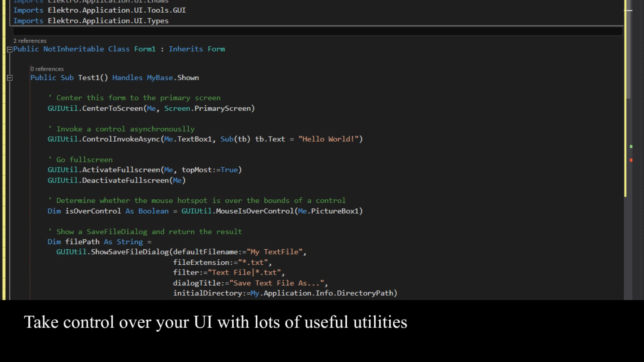Click the Form1 class name
The height and width of the screenshot is (362, 644).
145,49
